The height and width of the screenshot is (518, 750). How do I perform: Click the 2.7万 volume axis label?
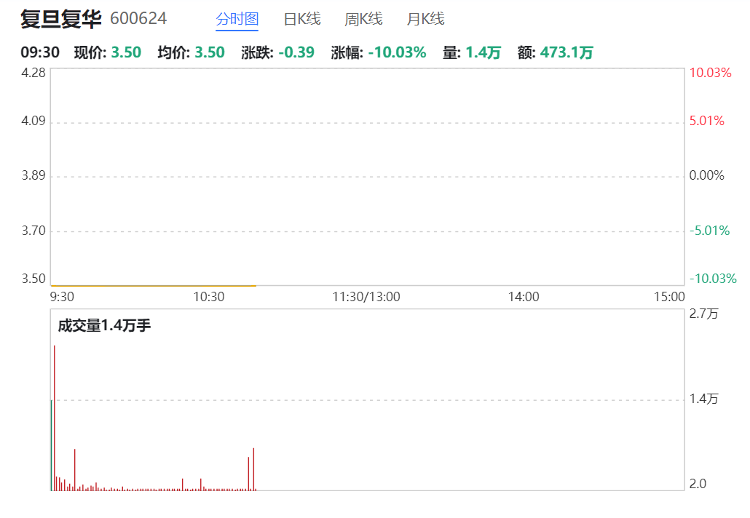click(704, 314)
